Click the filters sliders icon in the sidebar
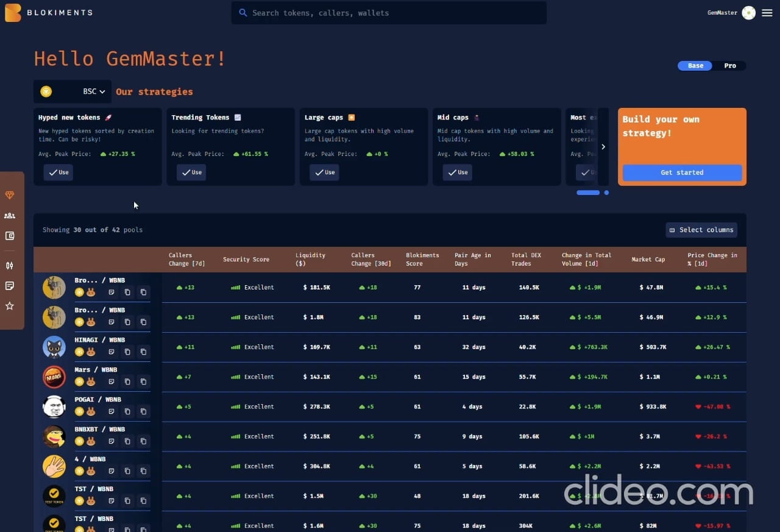 10,266
